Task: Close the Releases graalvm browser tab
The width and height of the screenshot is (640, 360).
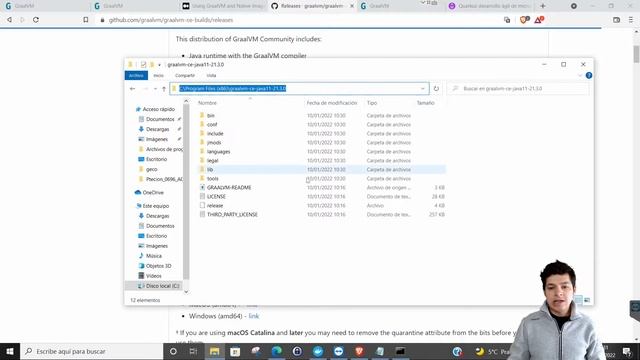Action: pyautogui.click(x=352, y=6)
